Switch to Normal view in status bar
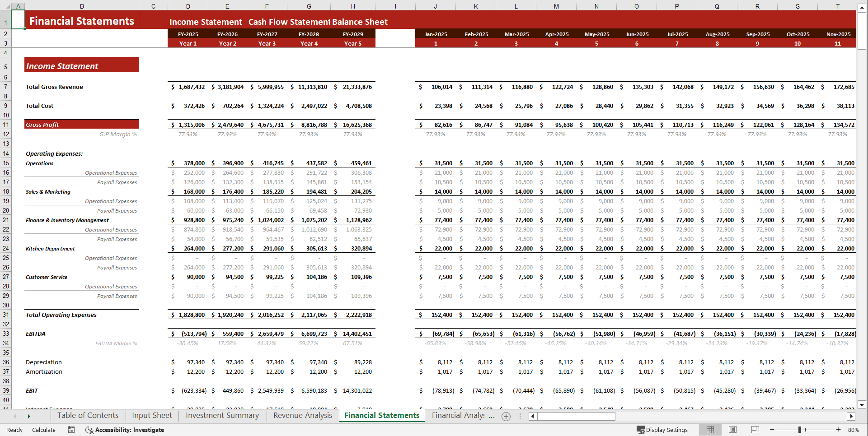Image resolution: width=868 pixels, height=436 pixels. point(710,429)
